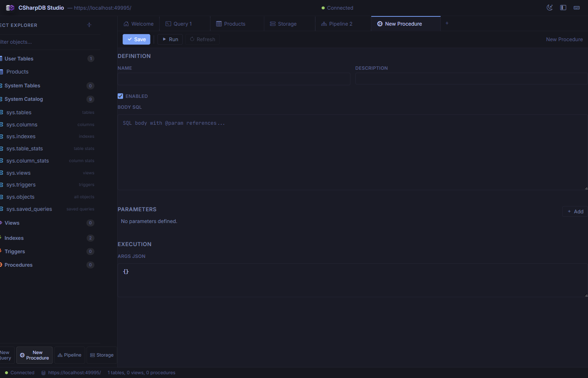Collapse the User Tables section
This screenshot has width=588, height=378.
click(x=19, y=58)
